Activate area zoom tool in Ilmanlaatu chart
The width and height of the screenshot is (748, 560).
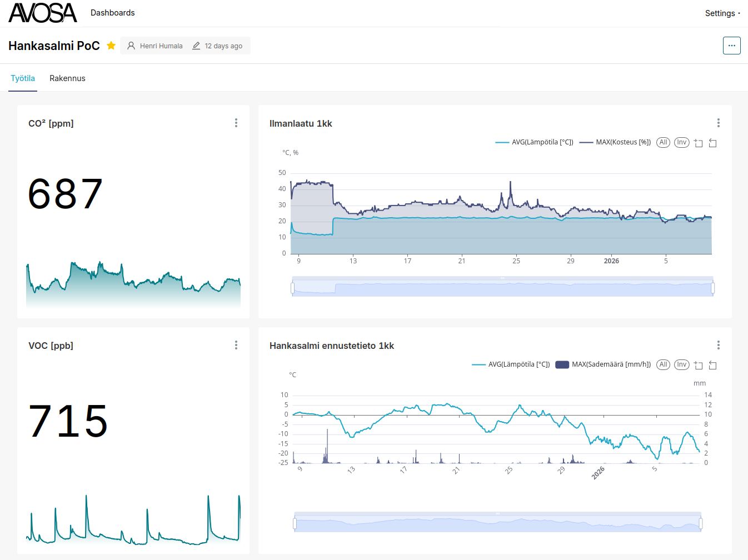(699, 143)
